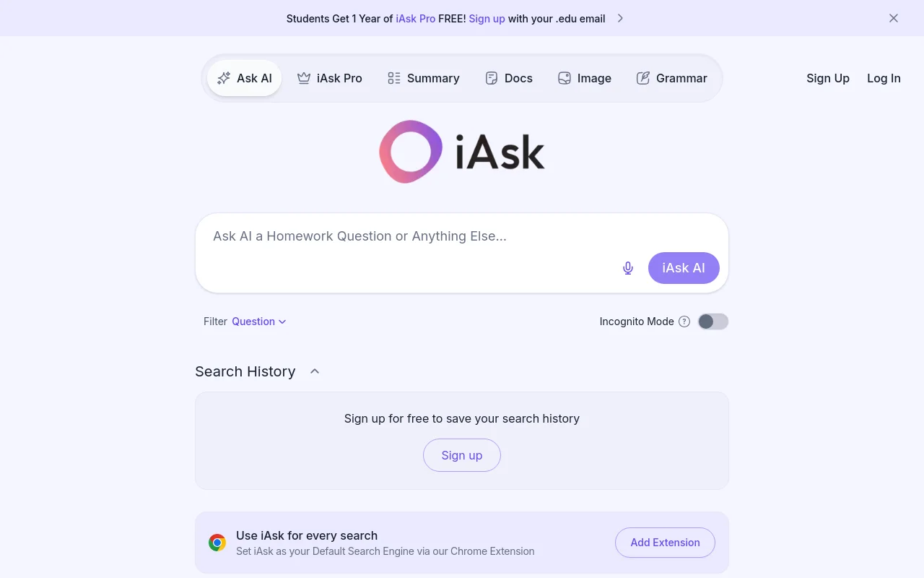Switch to the Grammar tab

pyautogui.click(x=672, y=77)
